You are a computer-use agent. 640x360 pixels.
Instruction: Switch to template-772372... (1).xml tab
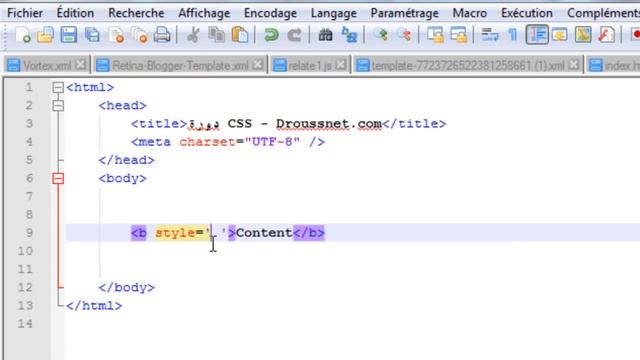[468, 65]
